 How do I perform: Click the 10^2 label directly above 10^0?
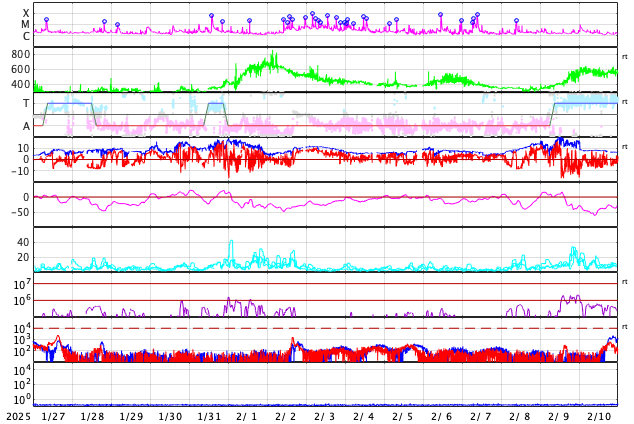(x=21, y=384)
